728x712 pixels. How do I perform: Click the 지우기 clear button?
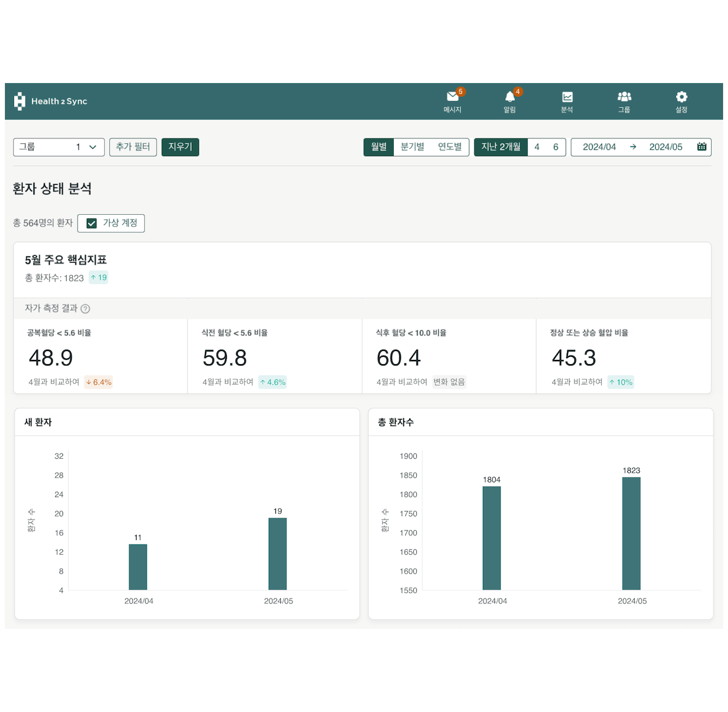pos(180,147)
